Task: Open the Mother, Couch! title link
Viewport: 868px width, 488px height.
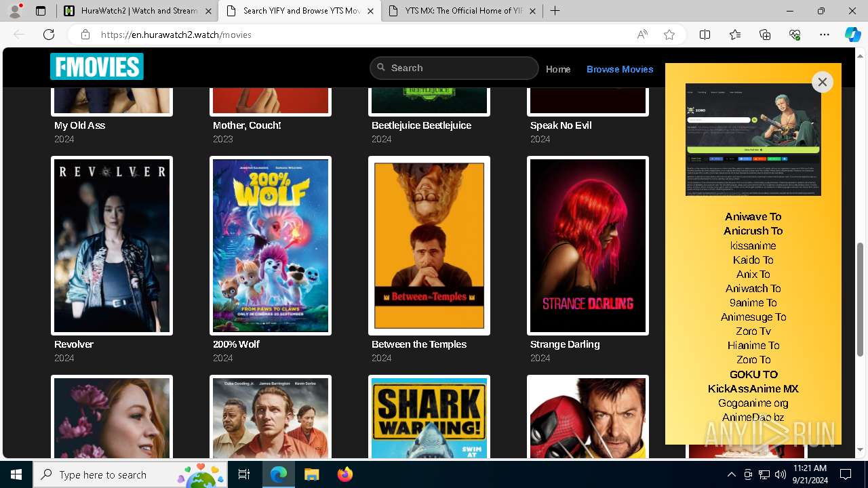Action: pos(247,125)
